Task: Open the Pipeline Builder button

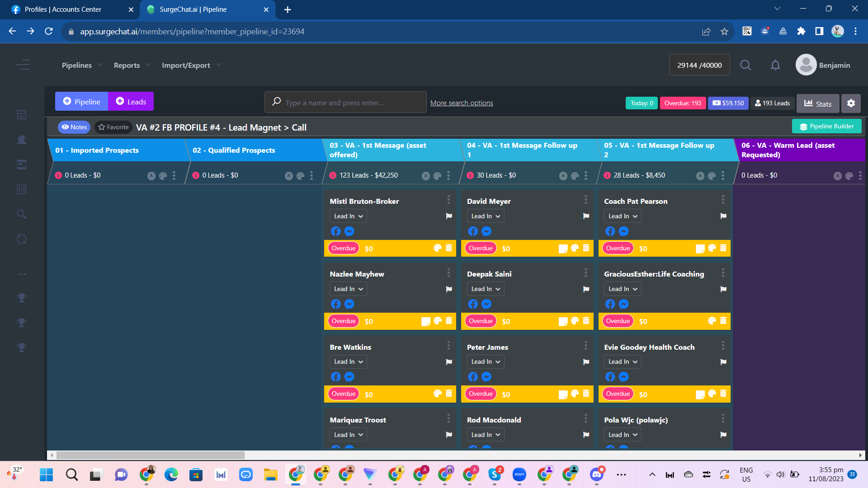Action: pos(826,127)
